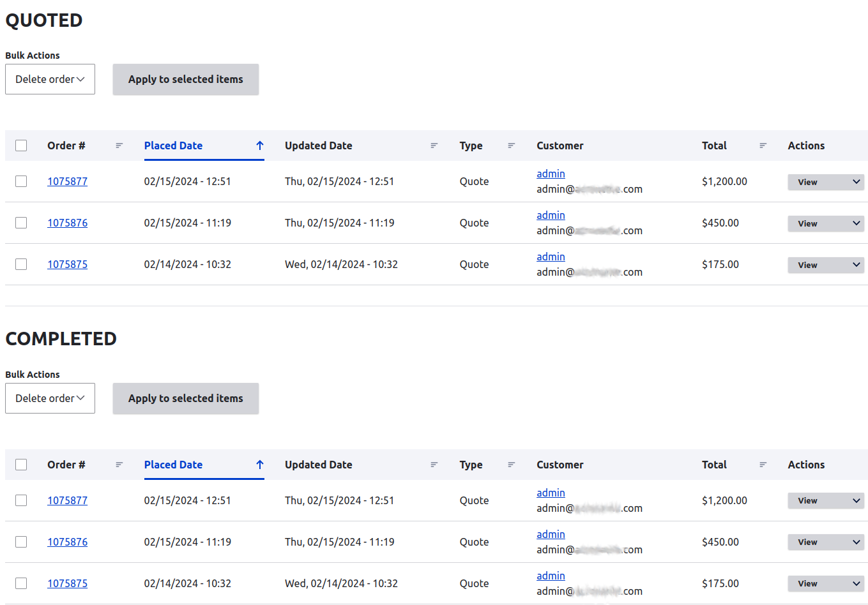Sort Completed table by Total header
Viewport: 868px width, 605px height.
714,465
